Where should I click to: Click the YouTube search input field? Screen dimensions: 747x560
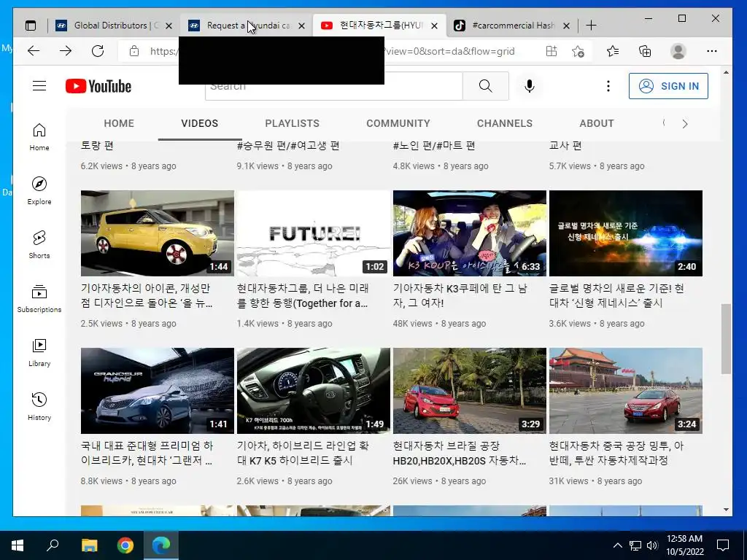pos(333,86)
